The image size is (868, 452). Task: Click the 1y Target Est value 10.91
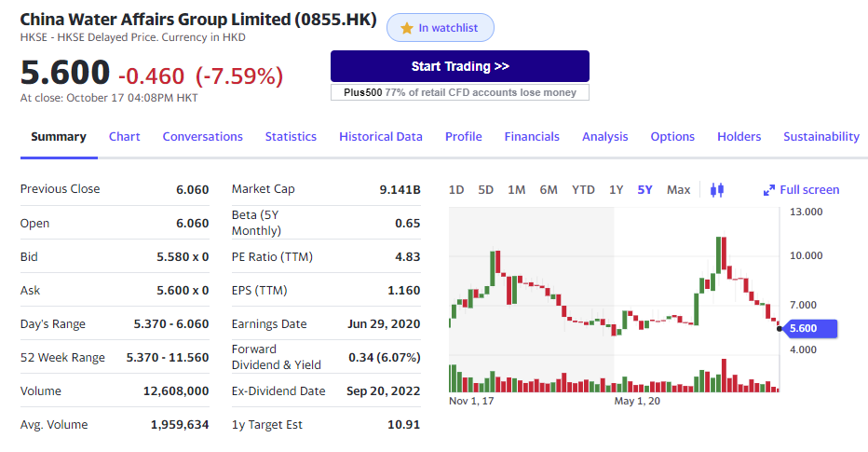(x=403, y=425)
